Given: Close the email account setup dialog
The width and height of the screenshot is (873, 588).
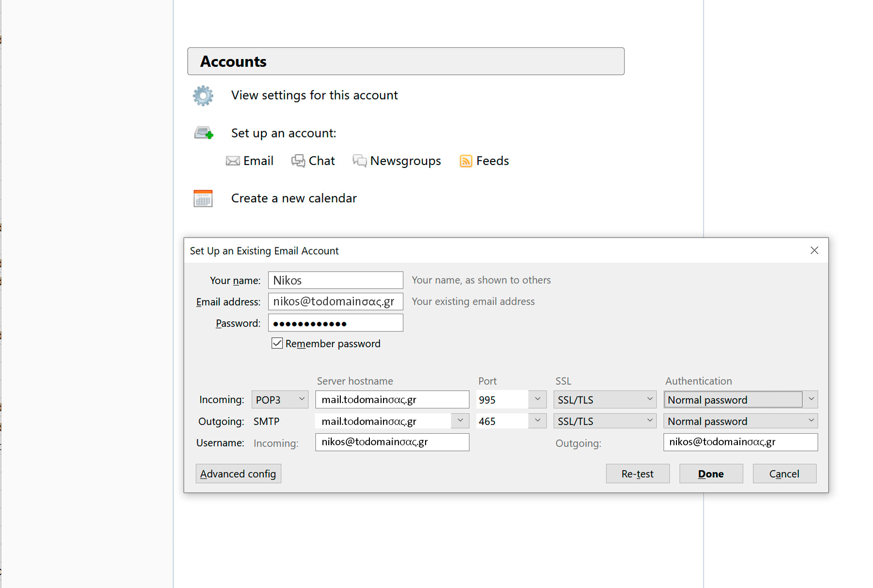Looking at the screenshot, I should 814,250.
